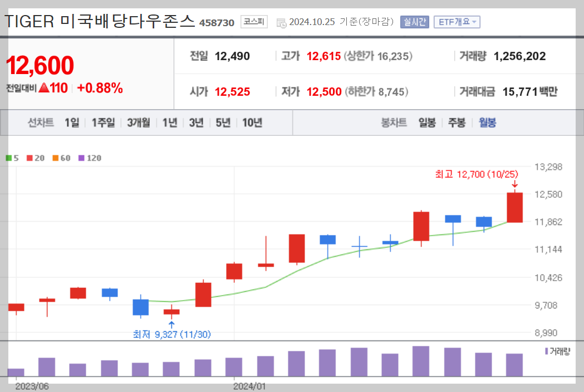Click the green 5 moving average swatch

click(x=8, y=158)
